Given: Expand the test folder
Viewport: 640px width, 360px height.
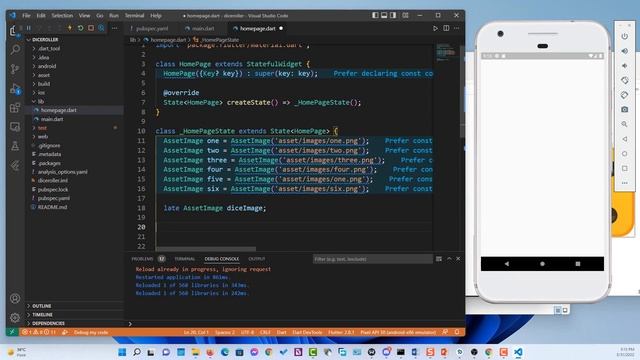Looking at the screenshot, I should (42, 128).
